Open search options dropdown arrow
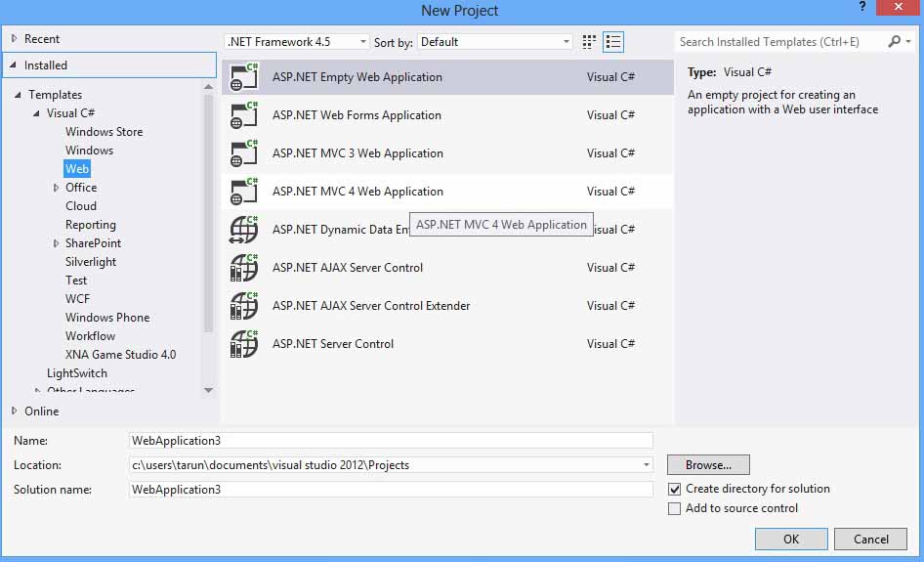 point(908,42)
